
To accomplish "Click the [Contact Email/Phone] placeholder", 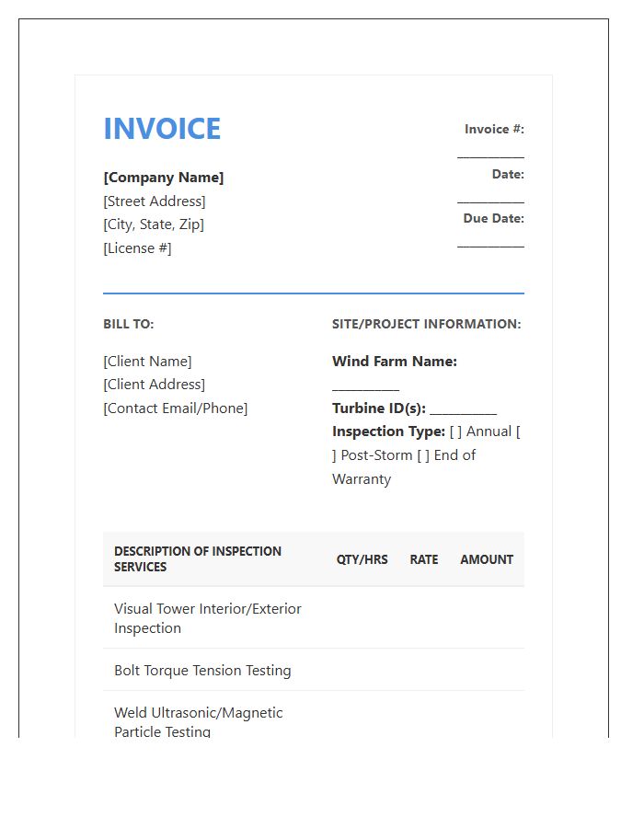I will [175, 408].
